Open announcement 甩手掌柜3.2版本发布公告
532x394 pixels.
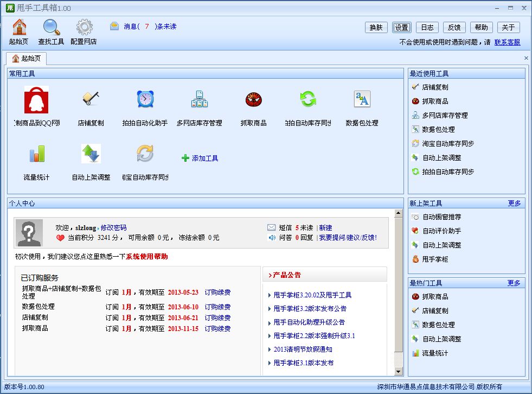pyautogui.click(x=310, y=309)
